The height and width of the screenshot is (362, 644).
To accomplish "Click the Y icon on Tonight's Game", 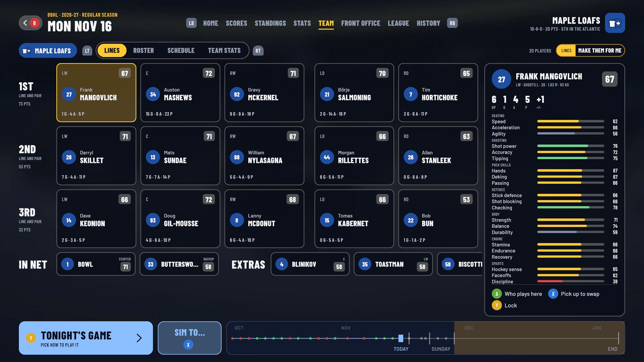I will [x=31, y=338].
